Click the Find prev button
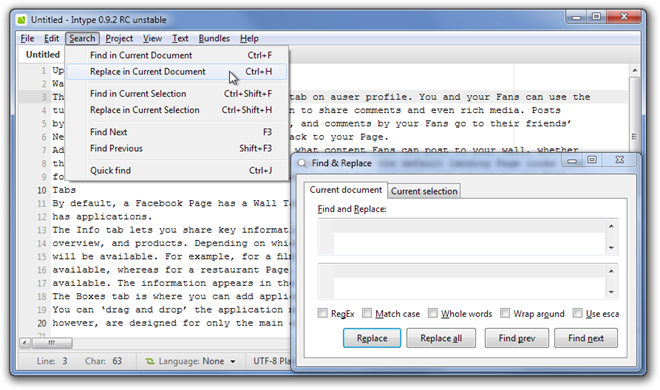Viewport: 660px width, 390px height. [517, 338]
